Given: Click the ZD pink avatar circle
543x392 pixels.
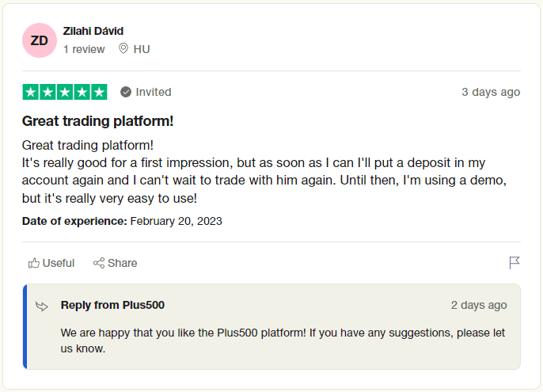Looking at the screenshot, I should pos(40,40).
